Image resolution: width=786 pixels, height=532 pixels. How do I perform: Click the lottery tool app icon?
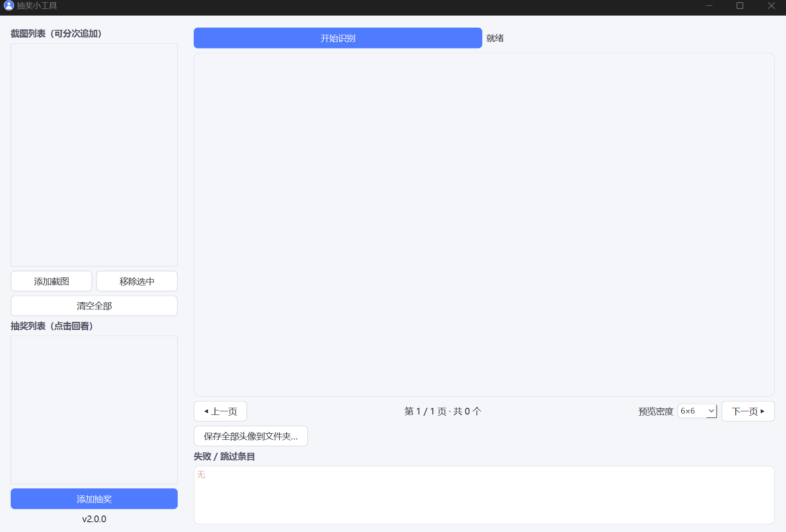[x=8, y=6]
